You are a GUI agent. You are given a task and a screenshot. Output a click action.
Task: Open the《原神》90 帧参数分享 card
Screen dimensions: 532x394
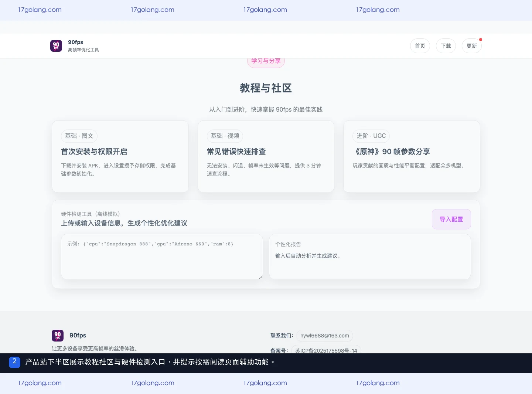tap(412, 156)
